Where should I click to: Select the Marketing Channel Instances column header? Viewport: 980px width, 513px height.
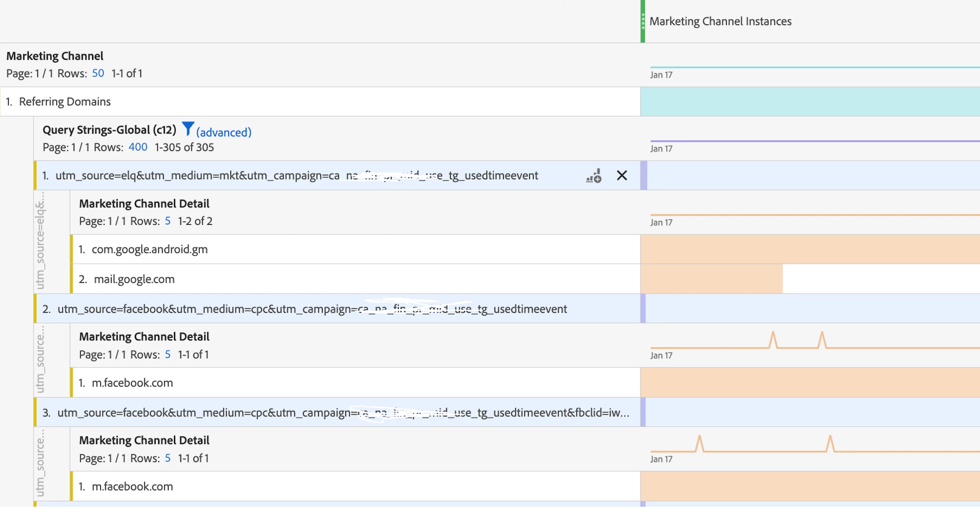point(720,21)
